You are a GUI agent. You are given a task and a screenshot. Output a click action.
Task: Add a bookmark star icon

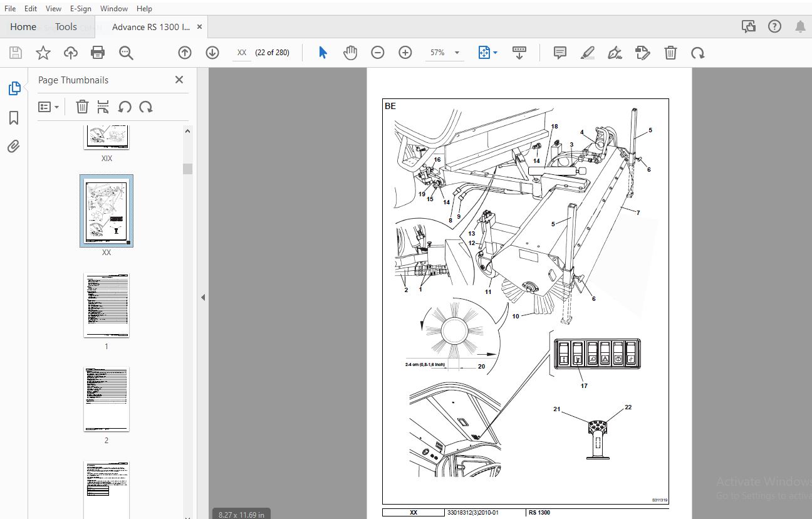click(43, 53)
